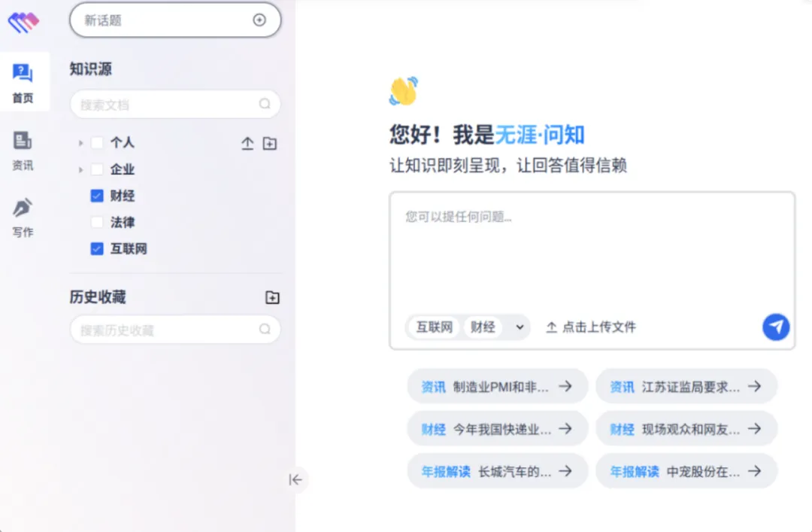Open suggestion 制造业PMI和非...

pyautogui.click(x=497, y=386)
